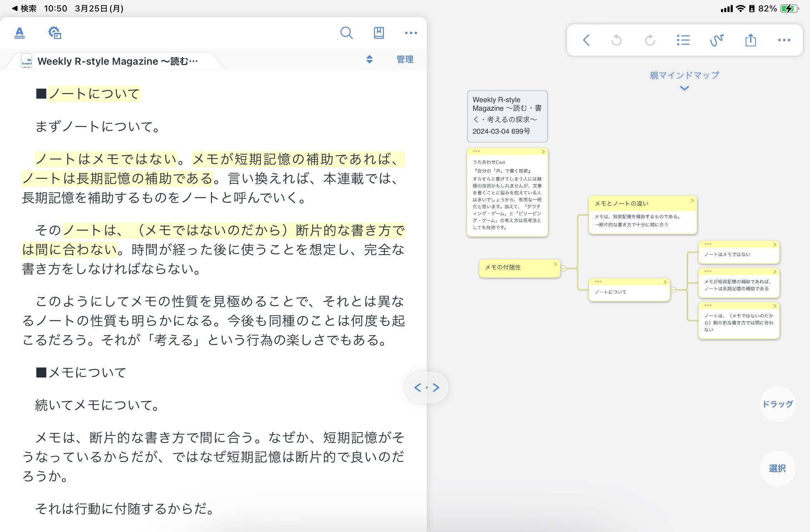The height and width of the screenshot is (532, 810).
Task: Toggle 選択 selection mode button
Action: point(778,467)
